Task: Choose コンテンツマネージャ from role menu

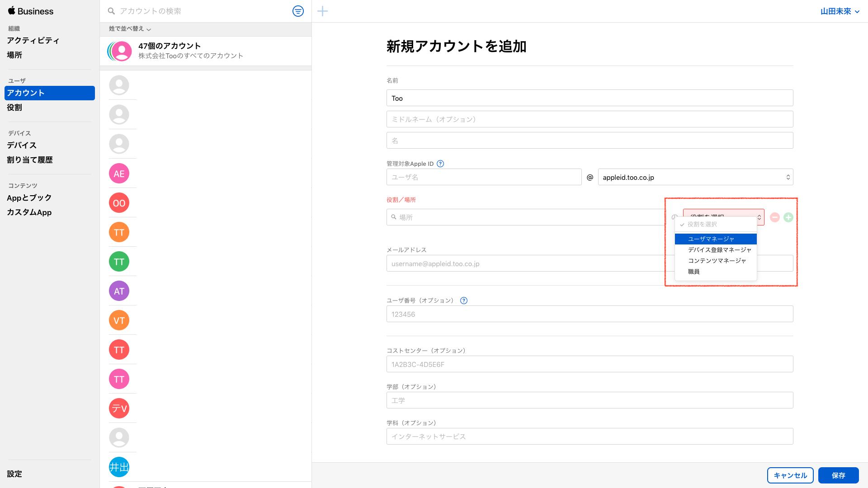Action: 716,261
